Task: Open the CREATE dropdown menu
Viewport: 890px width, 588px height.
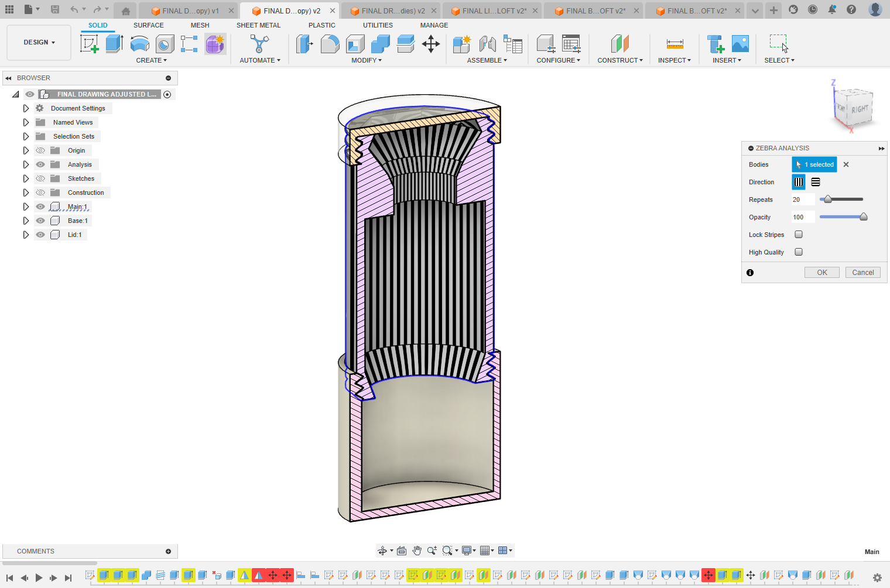Action: pyautogui.click(x=152, y=60)
